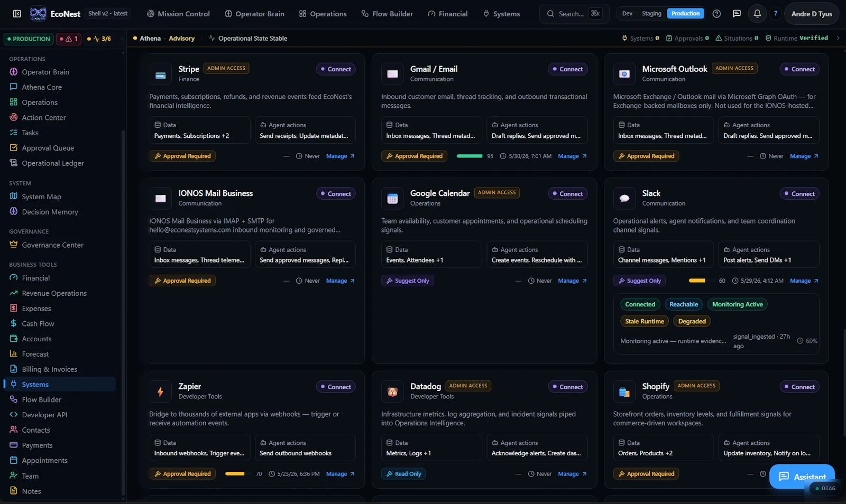Open the Assistant chat button
846x504 pixels.
[x=802, y=477]
